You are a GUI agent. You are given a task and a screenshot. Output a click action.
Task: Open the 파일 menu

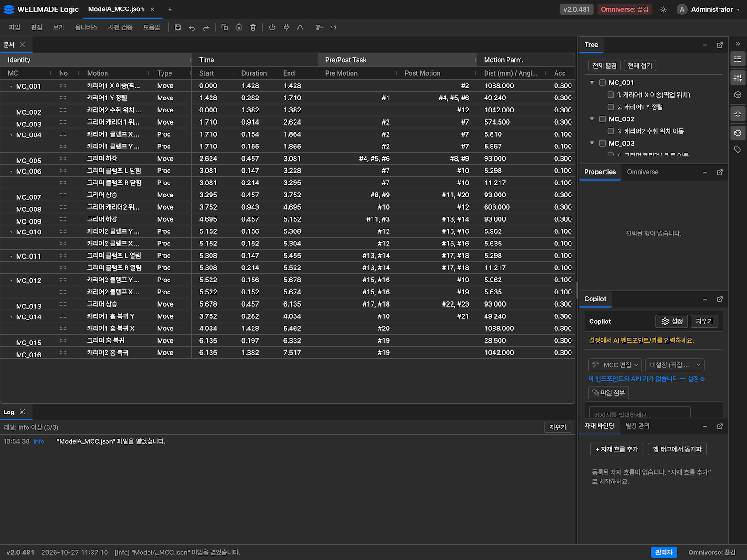pyautogui.click(x=14, y=28)
